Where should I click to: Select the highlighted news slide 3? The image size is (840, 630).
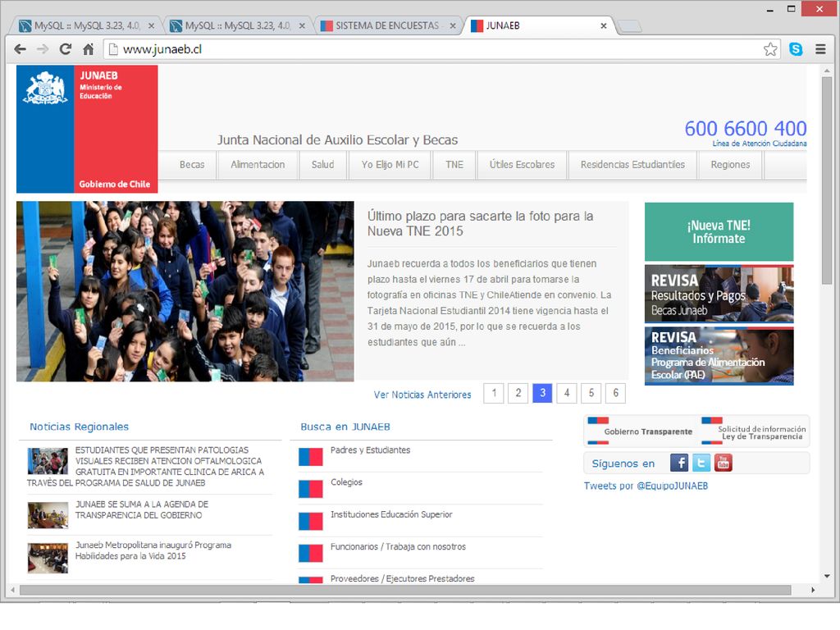pos(542,393)
